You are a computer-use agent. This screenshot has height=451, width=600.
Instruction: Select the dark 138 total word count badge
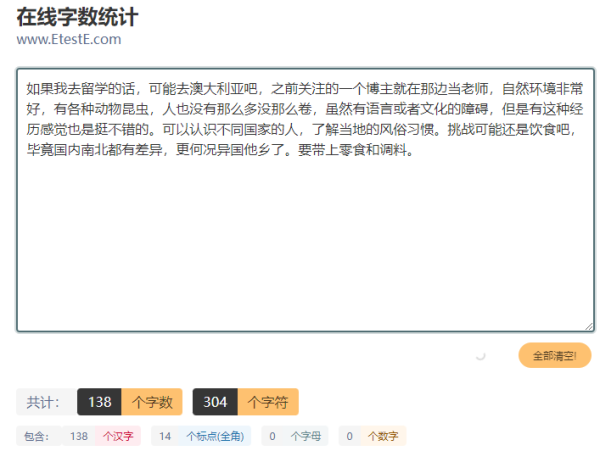tap(99, 402)
